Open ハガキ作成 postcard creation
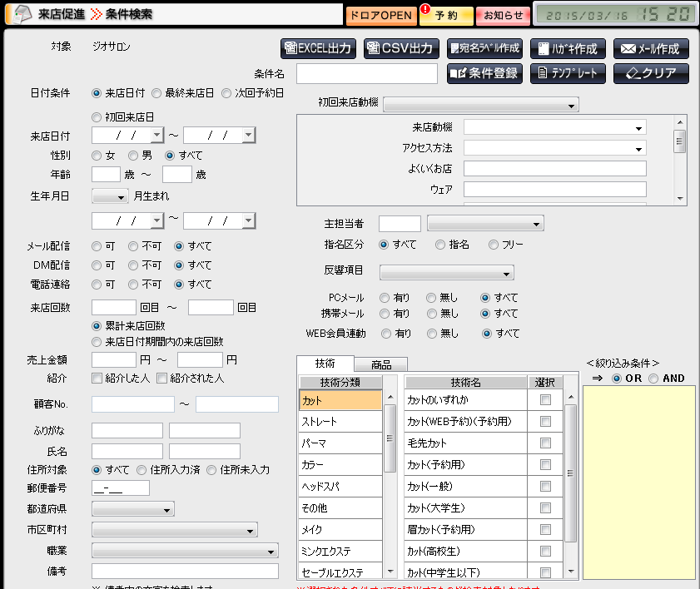The height and width of the screenshot is (589, 700). pos(568,49)
